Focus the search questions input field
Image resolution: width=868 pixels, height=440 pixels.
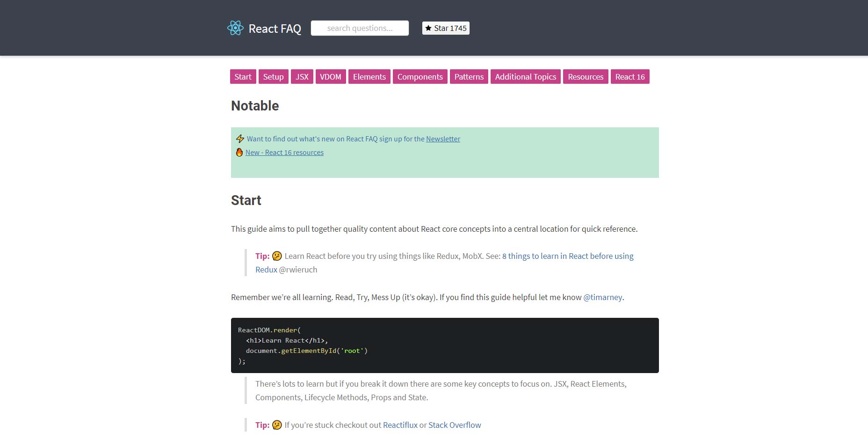[x=360, y=28]
